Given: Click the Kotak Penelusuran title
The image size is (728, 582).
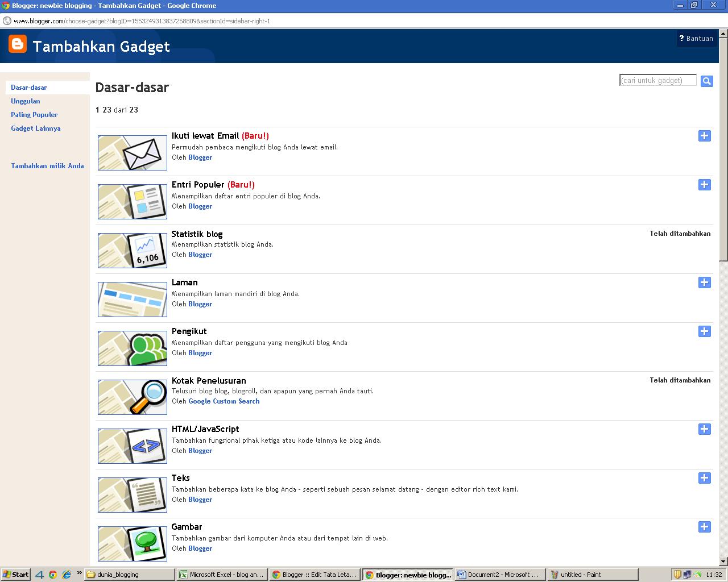Looking at the screenshot, I should pos(209,380).
